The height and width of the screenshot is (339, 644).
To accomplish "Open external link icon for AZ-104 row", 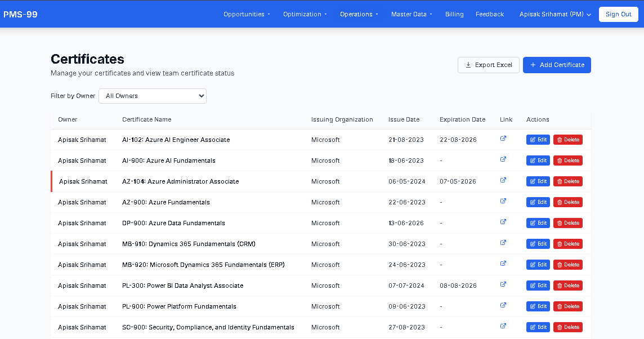I will (x=503, y=180).
